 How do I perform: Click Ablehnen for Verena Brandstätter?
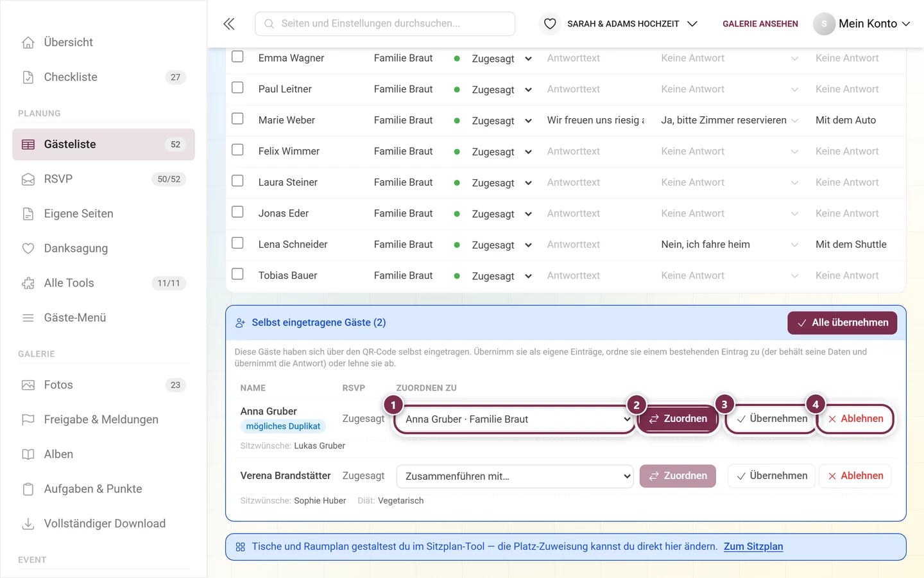[x=855, y=476]
